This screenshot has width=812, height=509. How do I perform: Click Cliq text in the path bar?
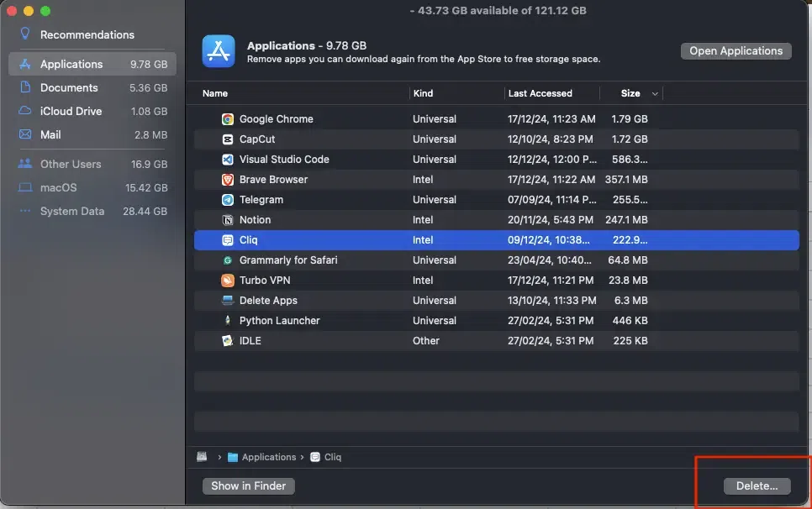click(x=333, y=457)
